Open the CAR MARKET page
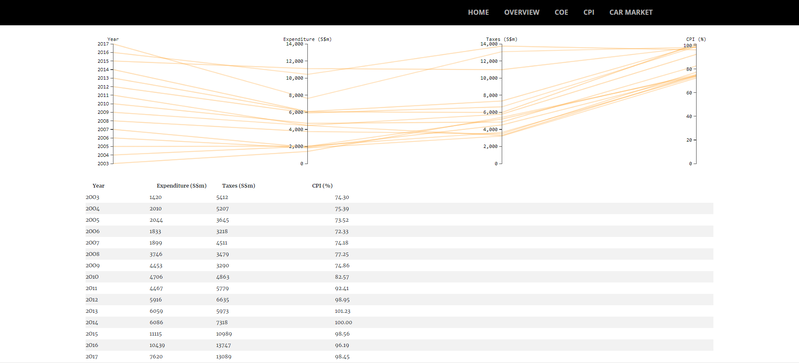Viewport: 799px width, 363px height. click(631, 12)
